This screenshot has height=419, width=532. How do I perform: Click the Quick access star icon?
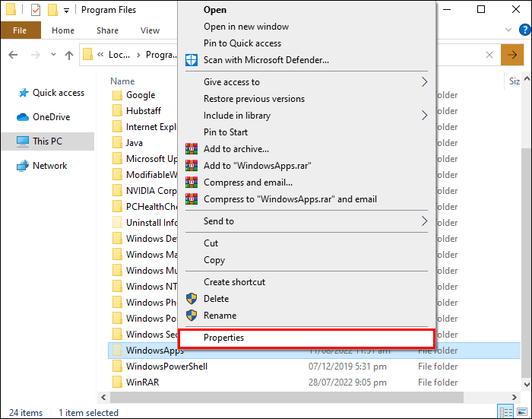[x=23, y=93]
